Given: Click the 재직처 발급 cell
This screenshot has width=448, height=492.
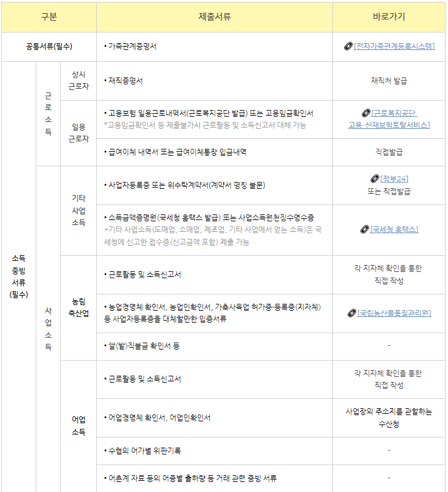Looking at the screenshot, I should click(x=389, y=81).
